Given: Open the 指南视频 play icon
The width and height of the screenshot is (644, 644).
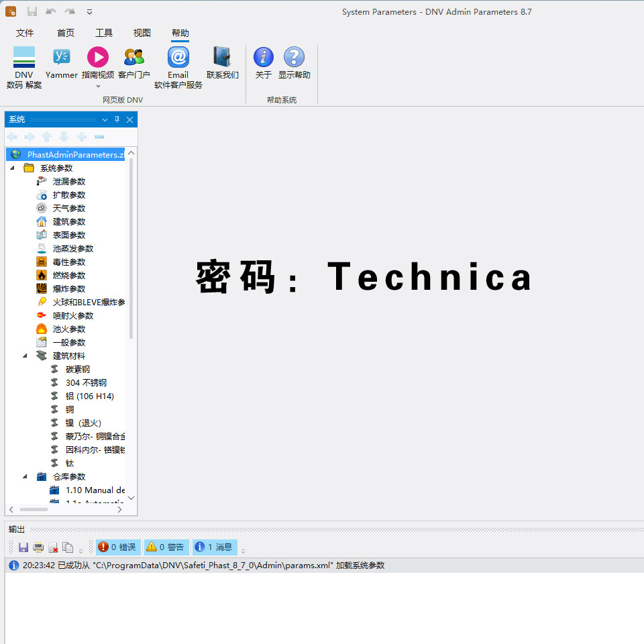Looking at the screenshot, I should [x=98, y=57].
